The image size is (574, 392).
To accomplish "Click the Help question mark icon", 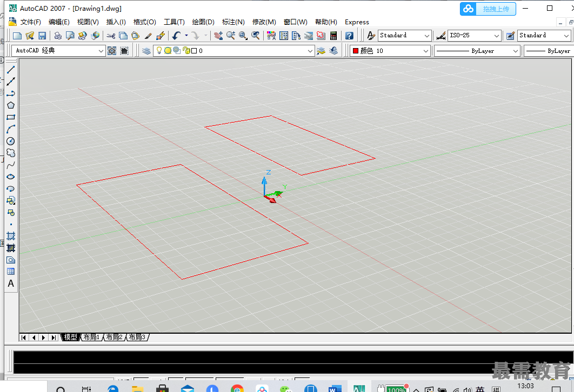I will coord(349,36).
